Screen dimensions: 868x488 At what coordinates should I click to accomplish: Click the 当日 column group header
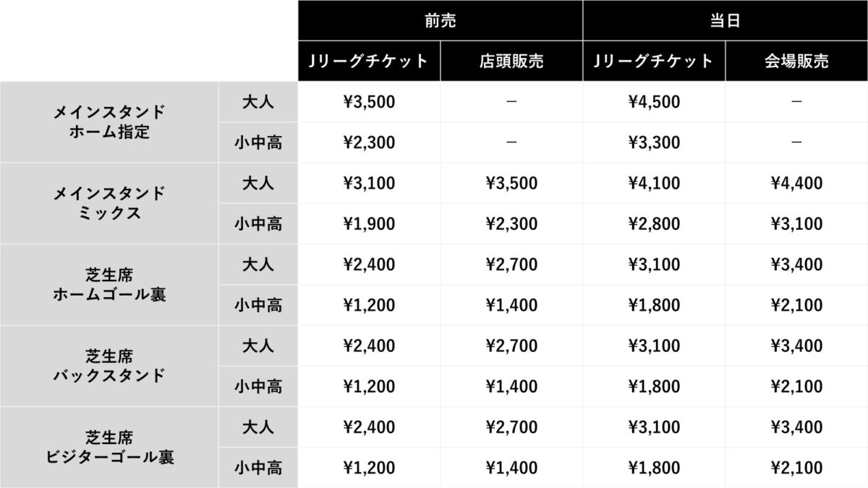pyautogui.click(x=725, y=21)
